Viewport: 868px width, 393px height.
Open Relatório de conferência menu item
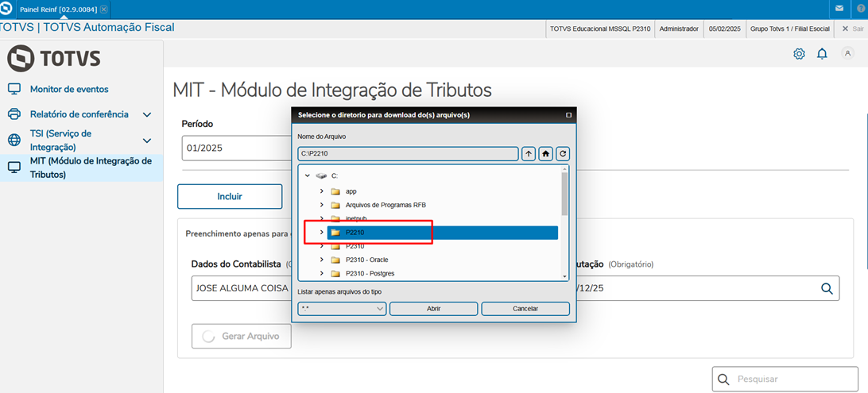(79, 114)
